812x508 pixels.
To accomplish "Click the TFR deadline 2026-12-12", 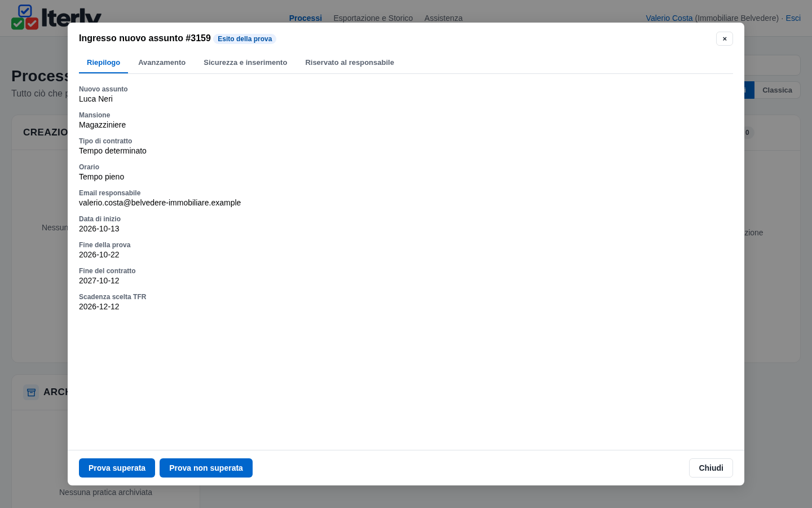I will tap(99, 306).
